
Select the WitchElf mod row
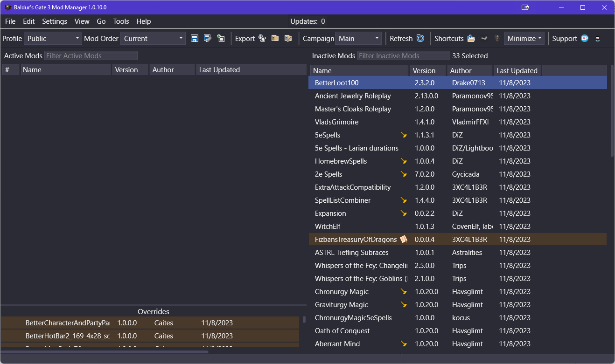tap(458, 227)
